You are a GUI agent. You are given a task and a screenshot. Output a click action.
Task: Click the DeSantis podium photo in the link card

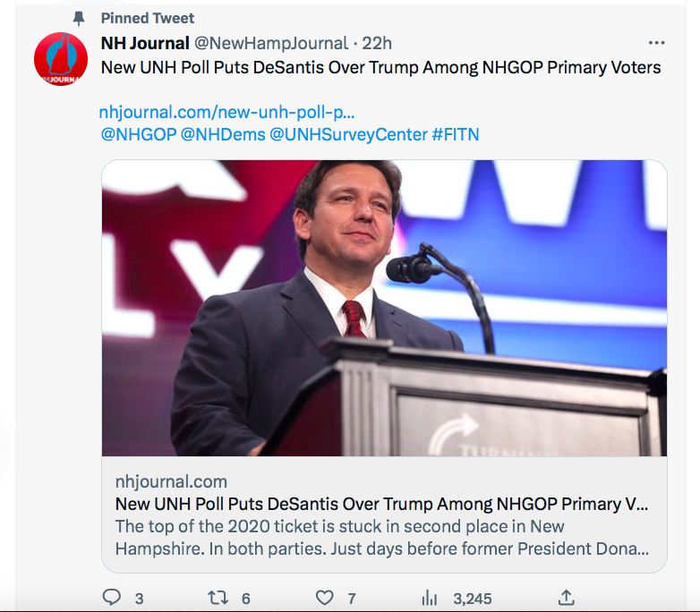coord(384,308)
